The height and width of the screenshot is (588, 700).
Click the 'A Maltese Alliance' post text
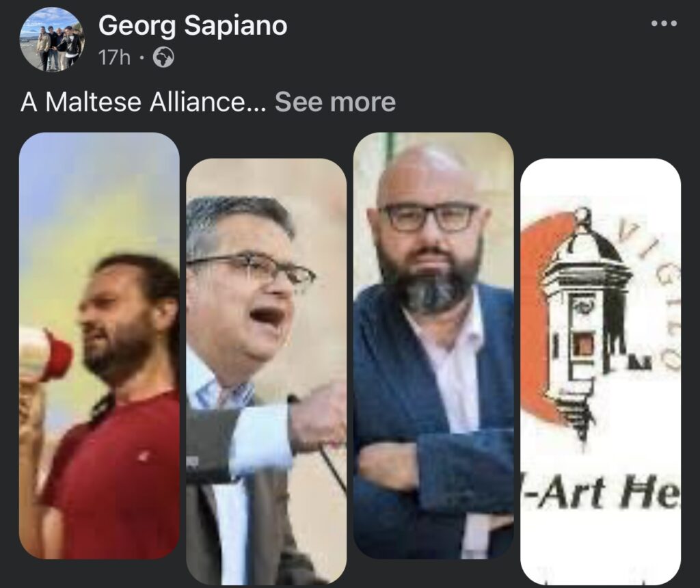[x=143, y=102]
